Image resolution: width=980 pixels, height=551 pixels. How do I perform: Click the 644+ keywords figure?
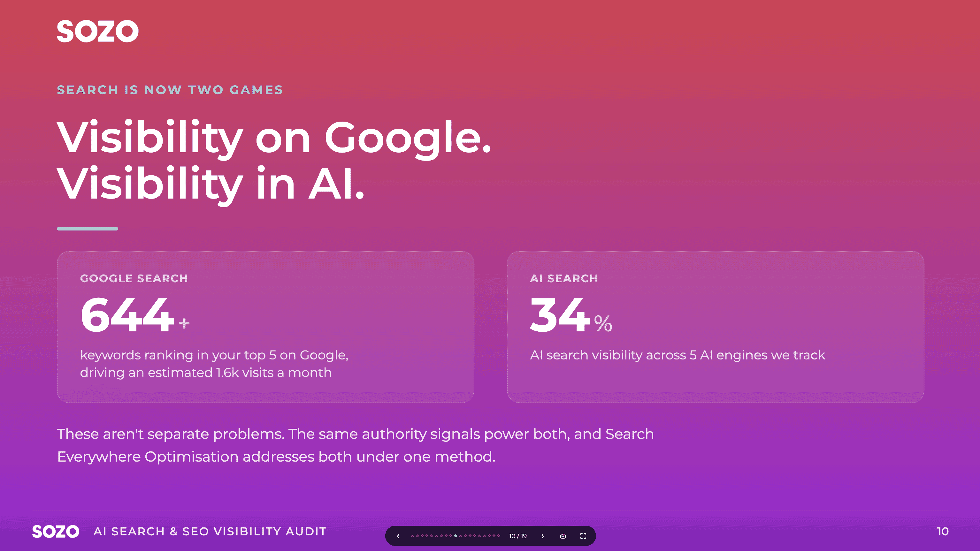tap(135, 315)
